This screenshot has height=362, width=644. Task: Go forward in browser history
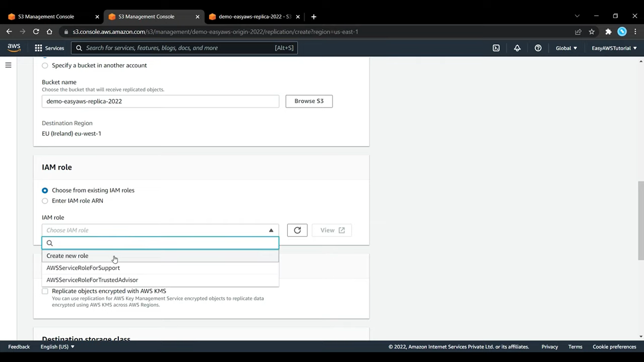[23, 32]
